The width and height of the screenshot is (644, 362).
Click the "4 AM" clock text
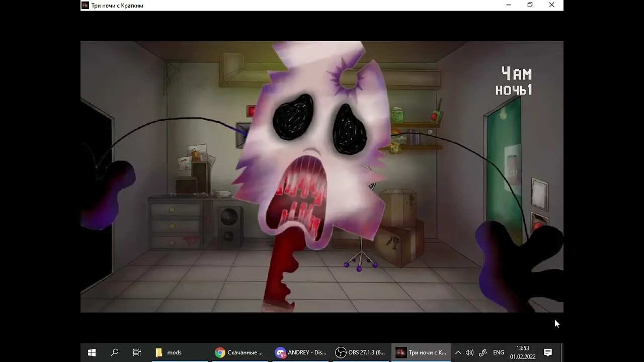pos(517,74)
